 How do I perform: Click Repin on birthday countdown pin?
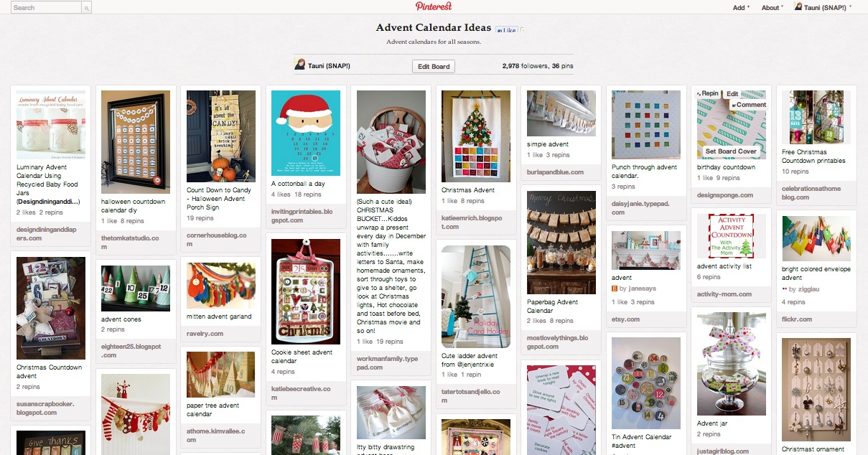[709, 94]
